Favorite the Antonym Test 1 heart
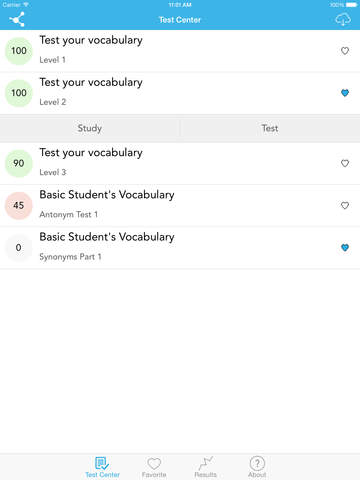 (x=345, y=205)
